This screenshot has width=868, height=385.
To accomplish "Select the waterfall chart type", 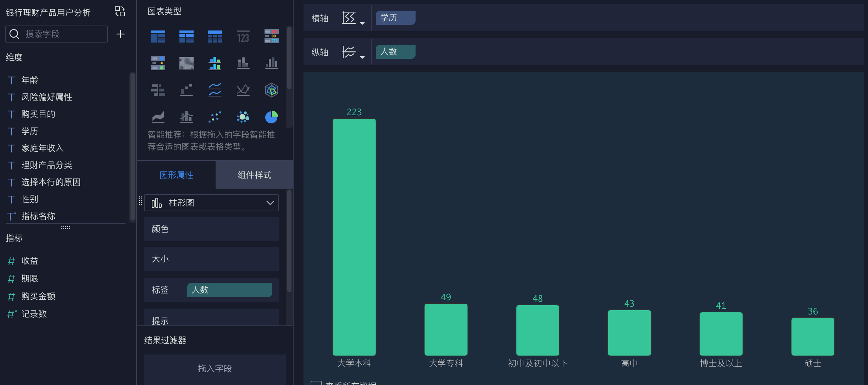I will coord(187,90).
